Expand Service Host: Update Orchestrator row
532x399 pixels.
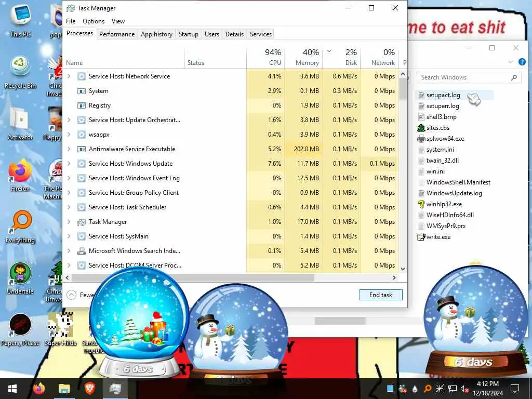click(x=69, y=120)
